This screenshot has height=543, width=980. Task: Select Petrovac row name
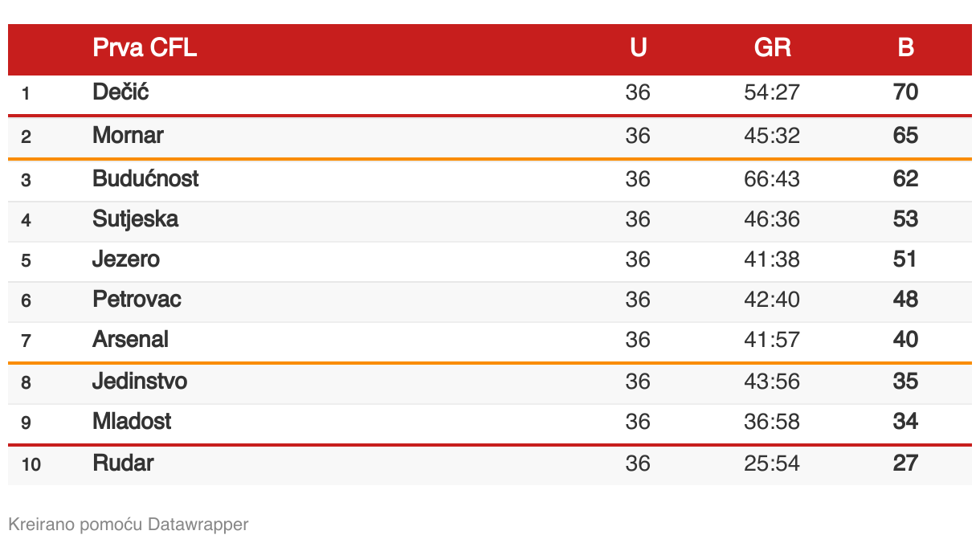pyautogui.click(x=137, y=299)
